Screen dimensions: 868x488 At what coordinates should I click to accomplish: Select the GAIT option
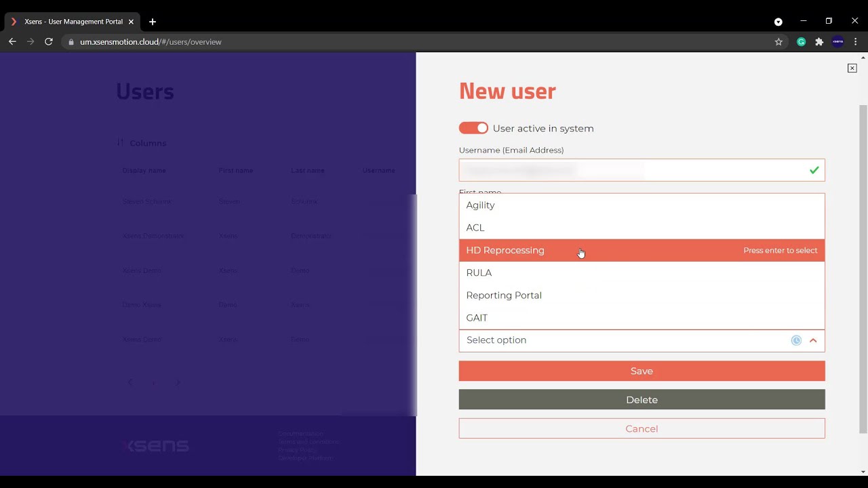tap(642, 317)
